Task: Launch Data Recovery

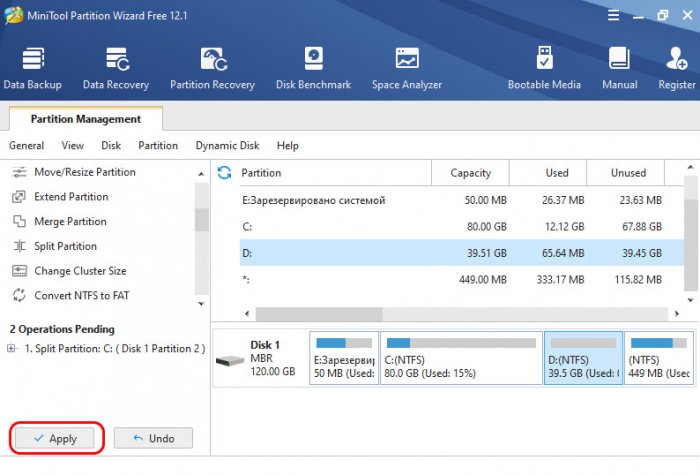Action: (116, 68)
